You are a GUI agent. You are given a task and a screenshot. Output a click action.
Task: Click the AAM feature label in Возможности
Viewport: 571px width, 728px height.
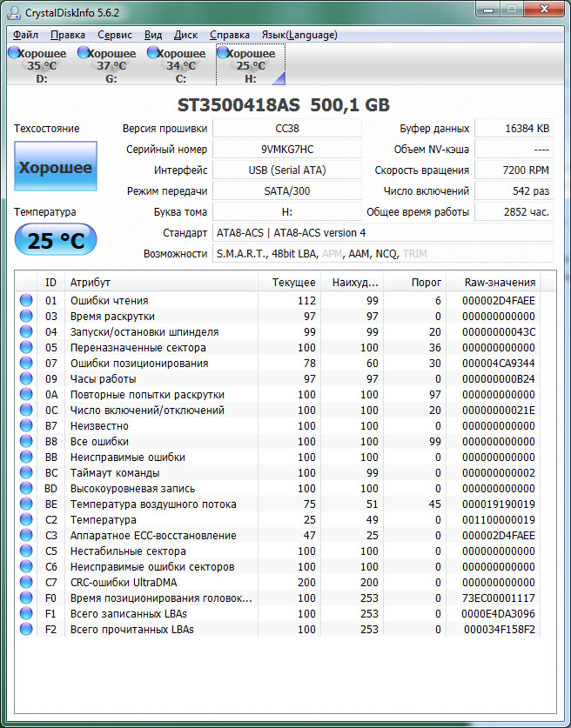pyautogui.click(x=359, y=253)
